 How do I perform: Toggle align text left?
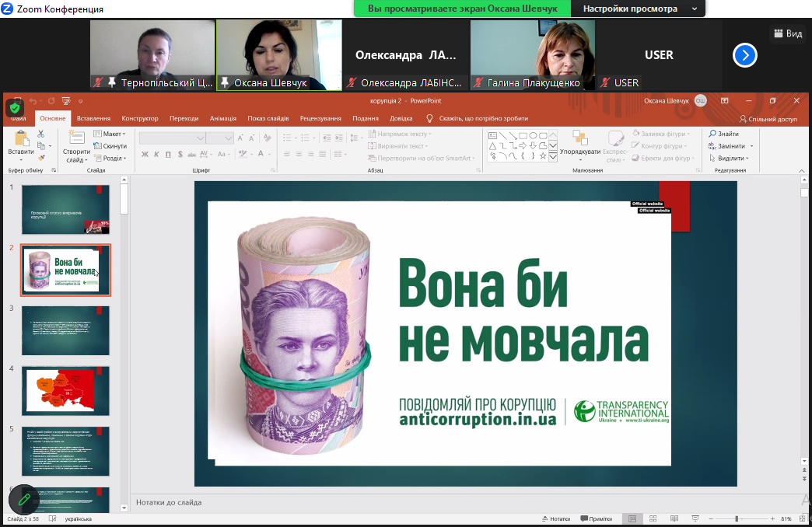[287, 154]
